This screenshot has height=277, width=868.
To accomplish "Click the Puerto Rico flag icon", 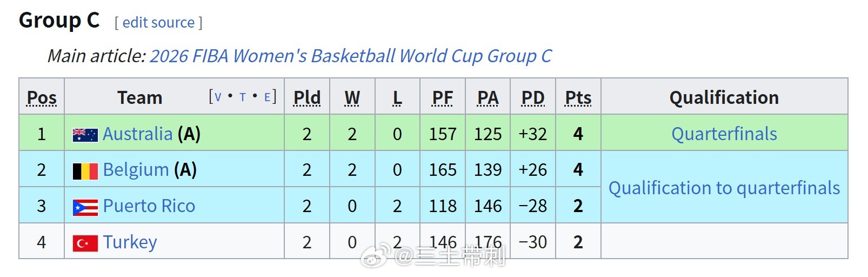I will pyautogui.click(x=85, y=207).
